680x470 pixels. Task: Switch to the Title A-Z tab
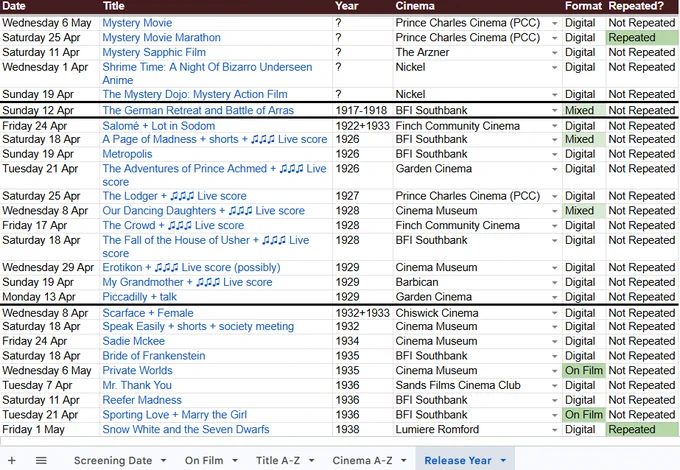pos(278,460)
